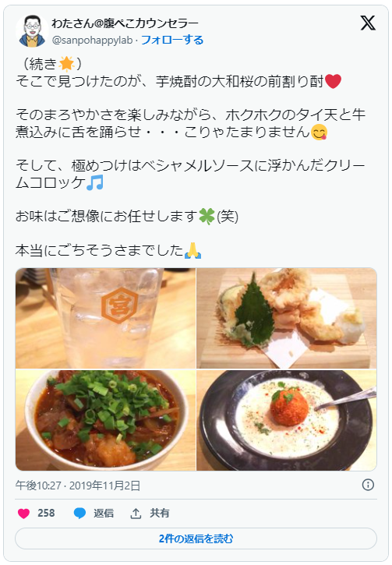Click 2件の返信を読む button

[196, 539]
